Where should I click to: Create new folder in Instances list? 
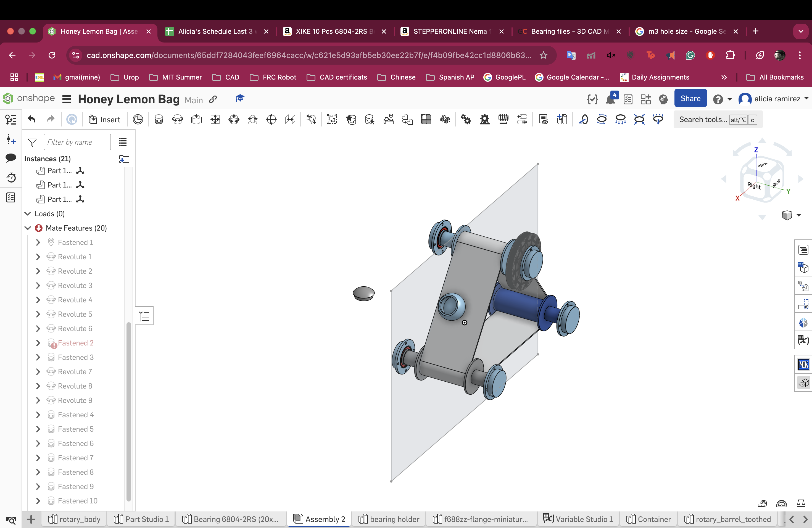[x=124, y=159]
